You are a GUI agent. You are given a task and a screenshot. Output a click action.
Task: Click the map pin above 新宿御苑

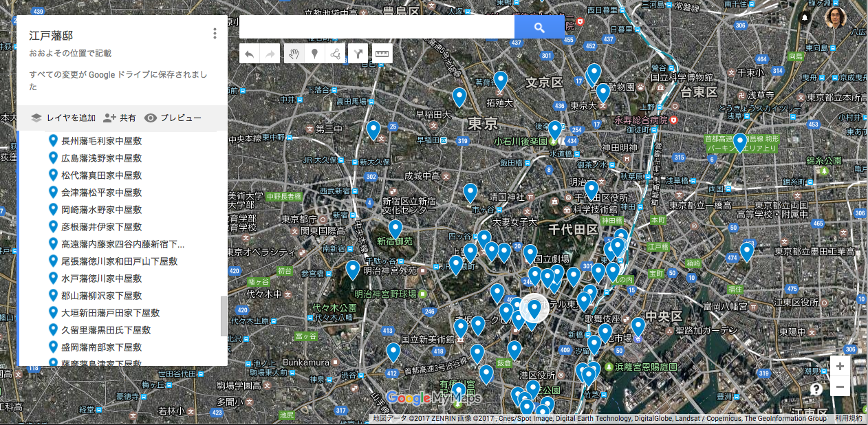coord(395,229)
